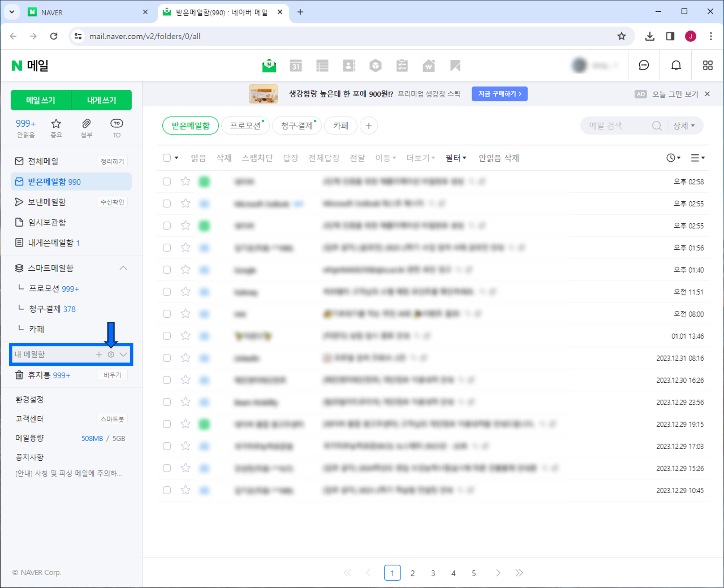
Task: Add a new mailbox with 내 메일함 plus icon
Action: pyautogui.click(x=99, y=355)
